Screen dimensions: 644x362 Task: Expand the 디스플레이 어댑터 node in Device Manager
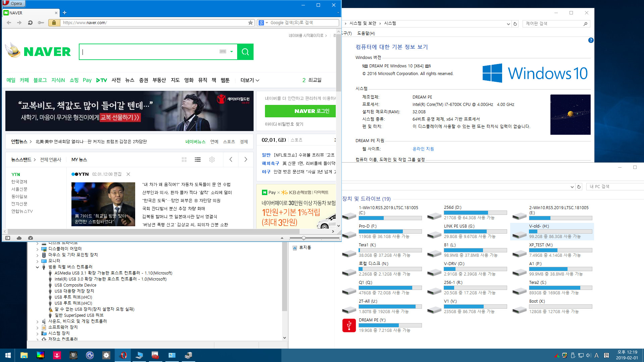(x=37, y=249)
